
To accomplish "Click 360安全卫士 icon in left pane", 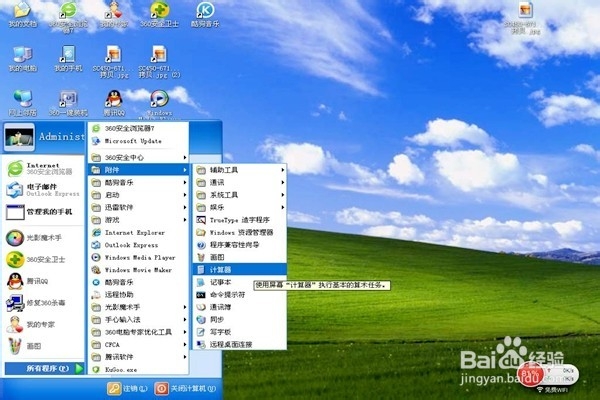I will (15, 260).
